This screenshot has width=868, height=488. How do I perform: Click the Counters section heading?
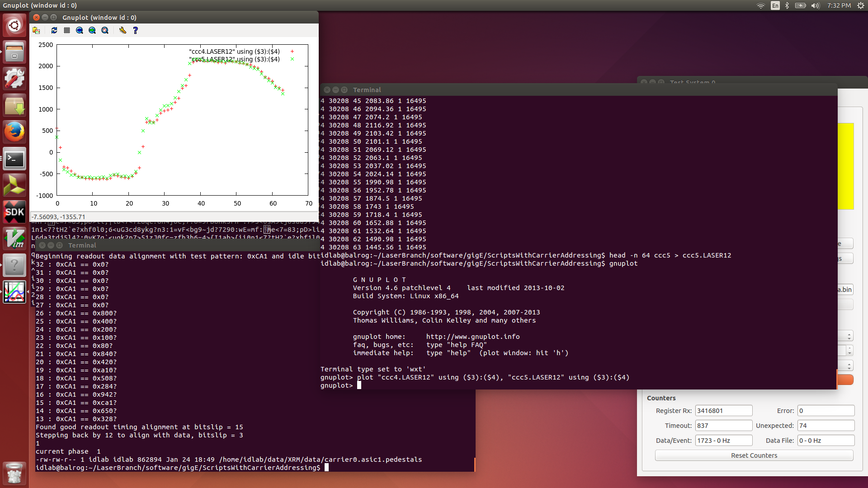coord(661,398)
